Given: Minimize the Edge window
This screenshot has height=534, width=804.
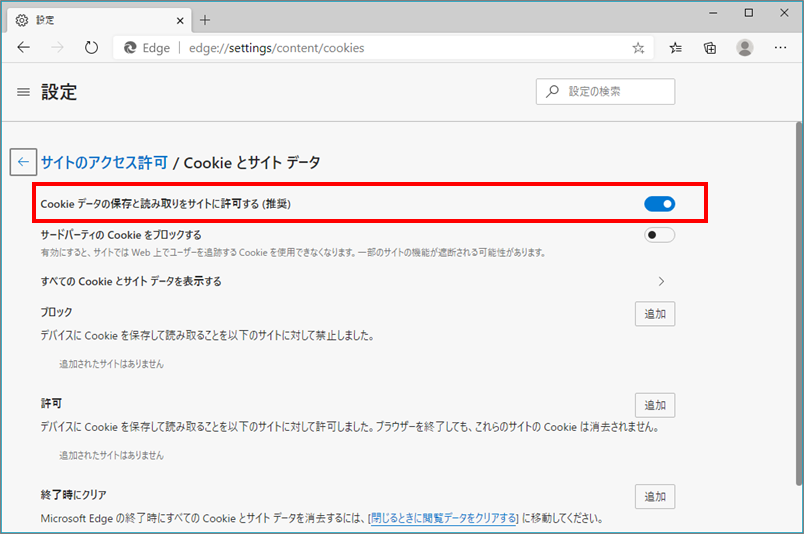Looking at the screenshot, I should point(713,13).
